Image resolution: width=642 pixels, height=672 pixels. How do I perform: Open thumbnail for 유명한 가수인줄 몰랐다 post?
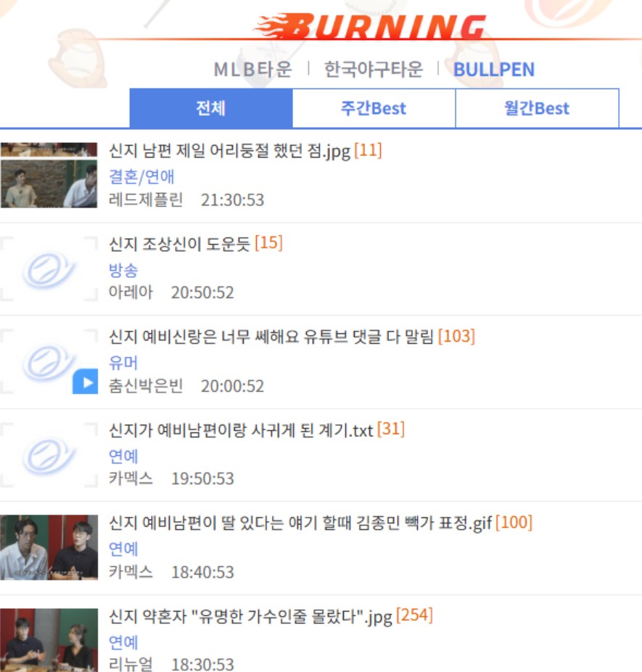click(x=49, y=640)
